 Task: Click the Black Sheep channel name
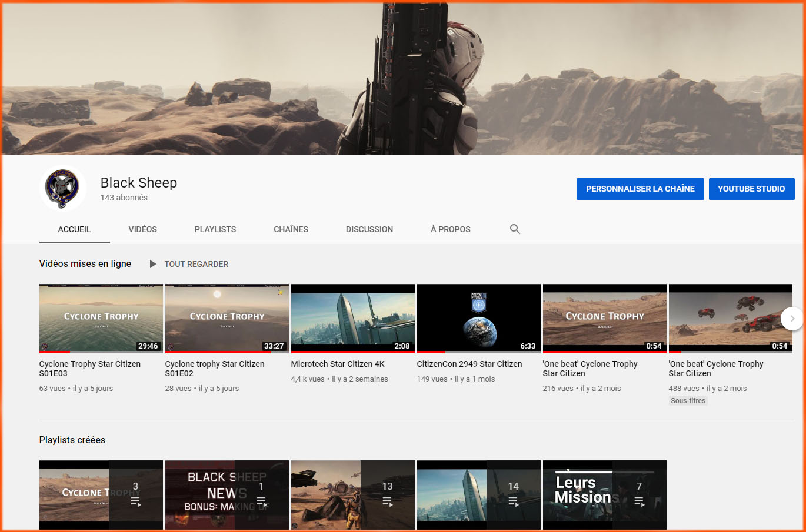(x=139, y=183)
